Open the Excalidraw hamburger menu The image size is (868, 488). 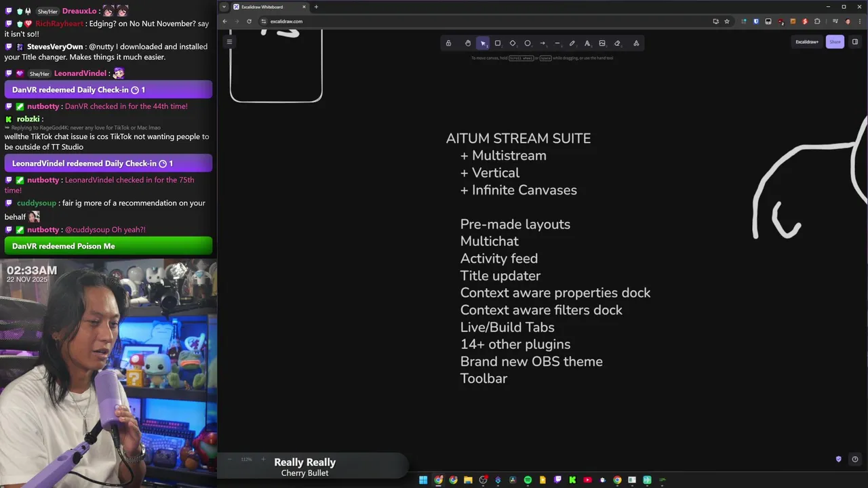click(x=229, y=41)
